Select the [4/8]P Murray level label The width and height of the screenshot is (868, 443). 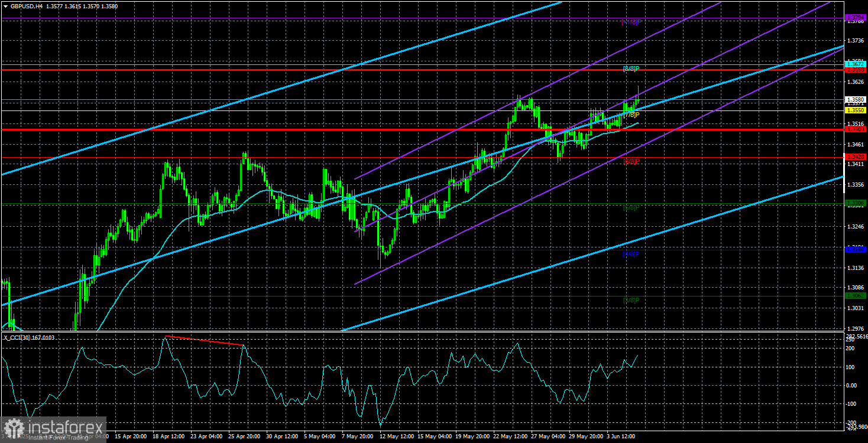(x=631, y=254)
